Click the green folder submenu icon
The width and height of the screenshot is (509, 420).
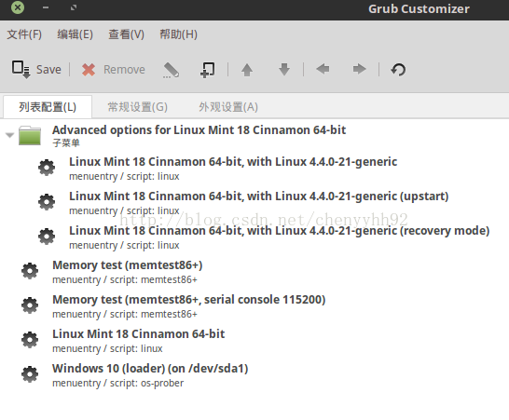click(x=30, y=135)
